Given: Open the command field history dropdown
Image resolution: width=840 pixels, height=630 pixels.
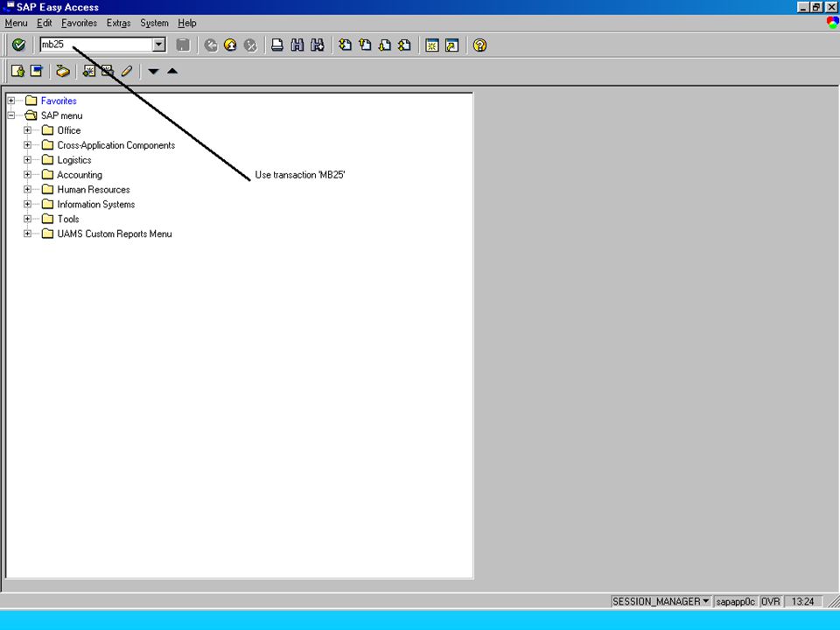Looking at the screenshot, I should [159, 45].
